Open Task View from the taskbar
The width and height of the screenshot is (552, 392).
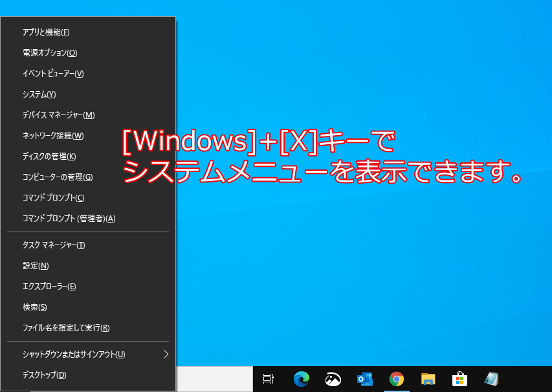269,379
